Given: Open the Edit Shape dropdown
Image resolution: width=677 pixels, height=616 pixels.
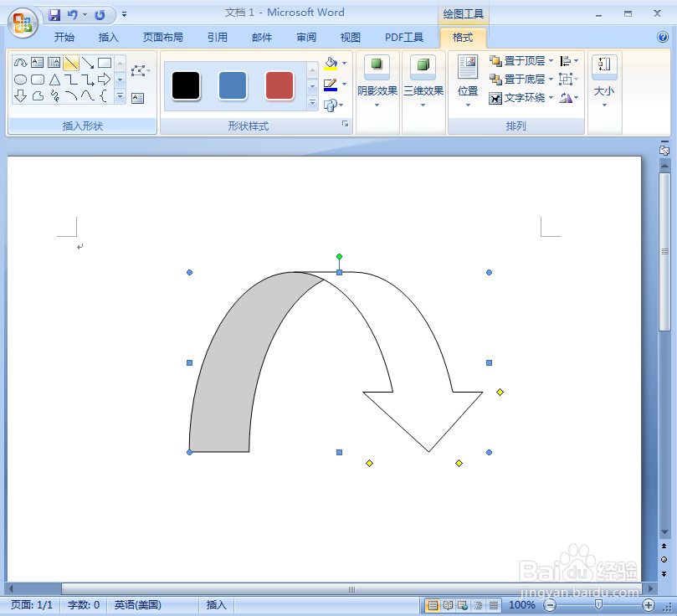Looking at the screenshot, I should pyautogui.click(x=141, y=70).
